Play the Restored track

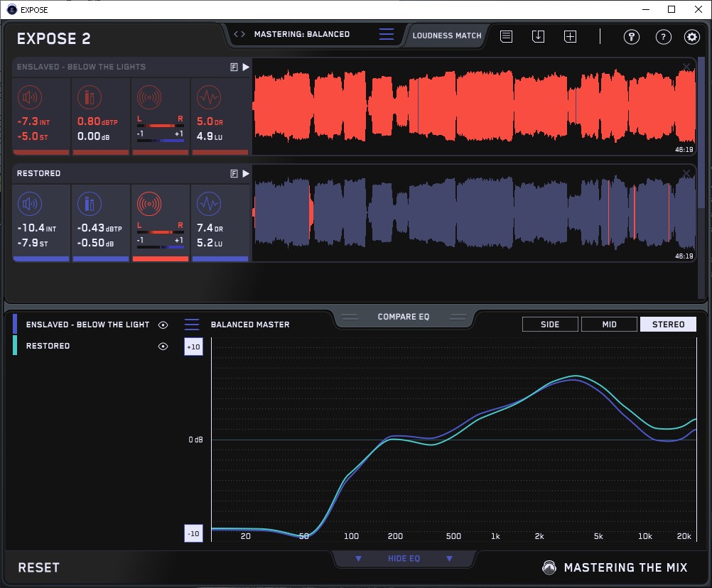[246, 174]
